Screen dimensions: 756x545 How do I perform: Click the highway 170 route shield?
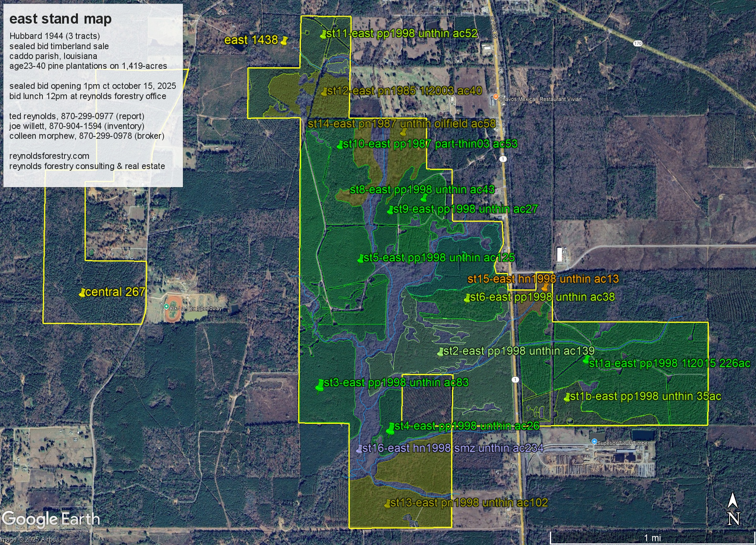(x=638, y=43)
